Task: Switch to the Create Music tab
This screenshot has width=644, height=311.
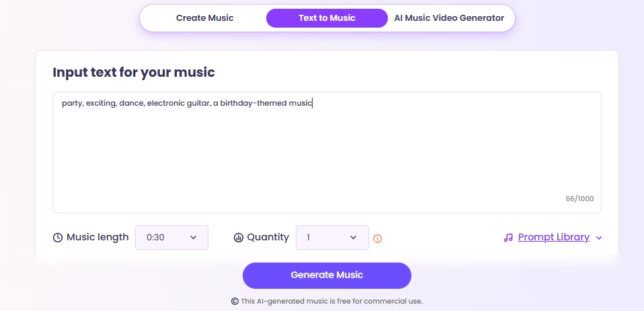Action: coord(204,18)
